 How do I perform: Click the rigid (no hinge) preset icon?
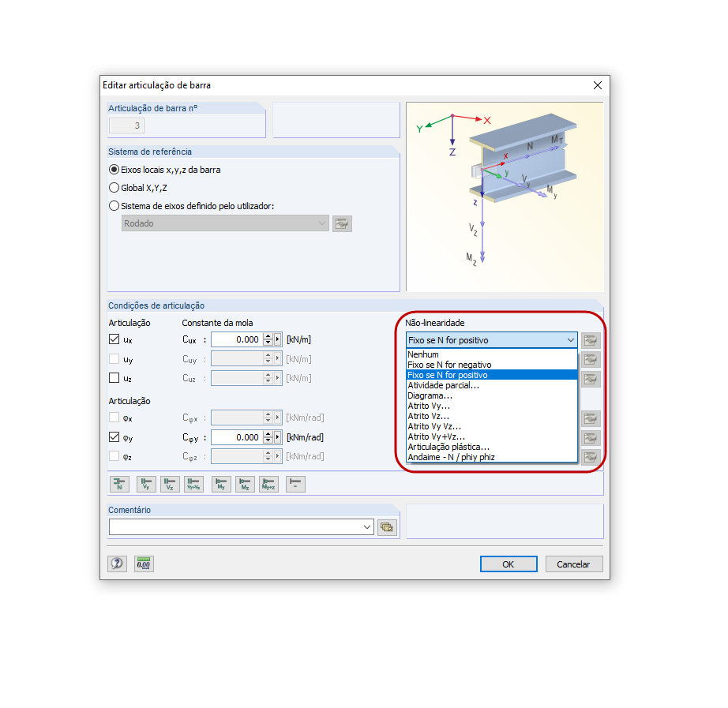pyautogui.click(x=295, y=484)
